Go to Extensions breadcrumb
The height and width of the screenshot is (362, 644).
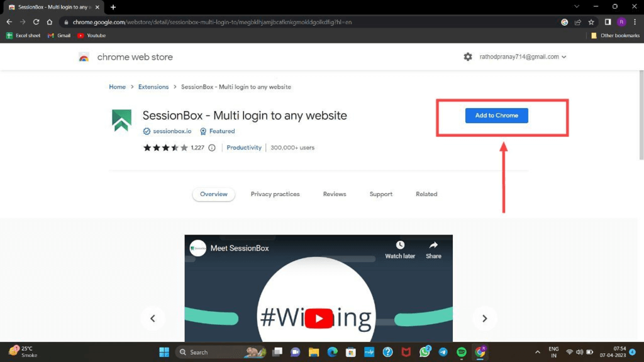pos(153,87)
